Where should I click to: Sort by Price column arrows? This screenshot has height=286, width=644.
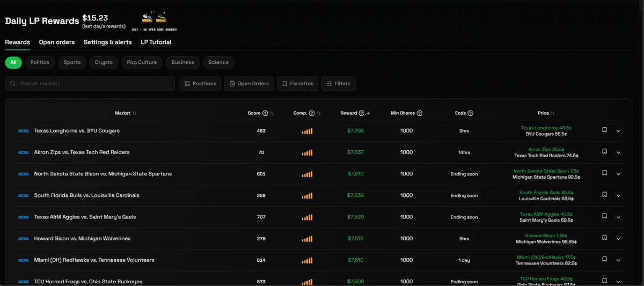click(553, 113)
